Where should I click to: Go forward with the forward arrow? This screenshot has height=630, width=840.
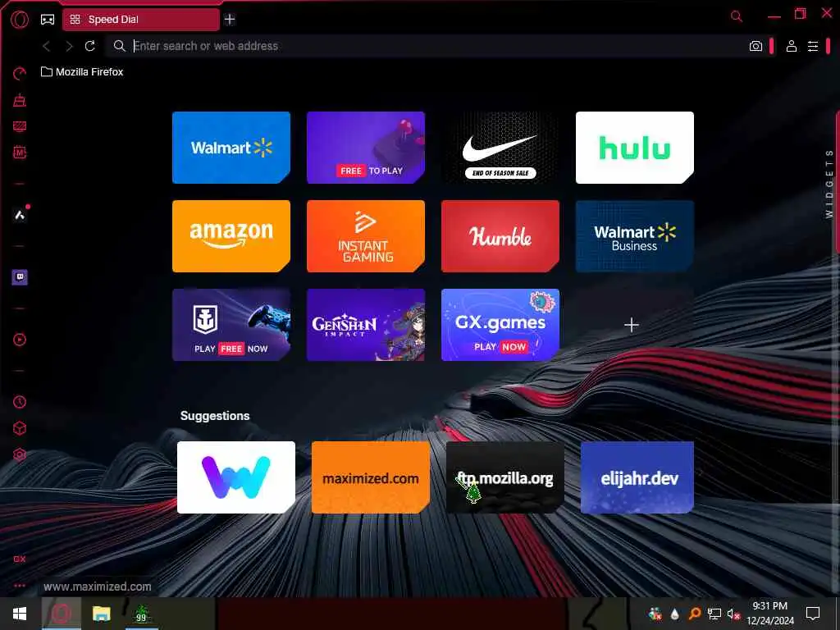tap(69, 46)
